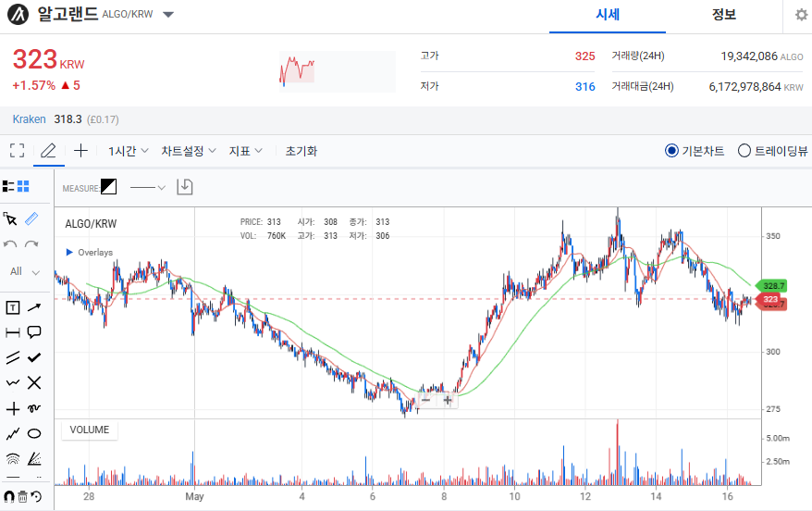Save drawing settings with the download icon
Viewport: 812px width, 511px height.
185,187
